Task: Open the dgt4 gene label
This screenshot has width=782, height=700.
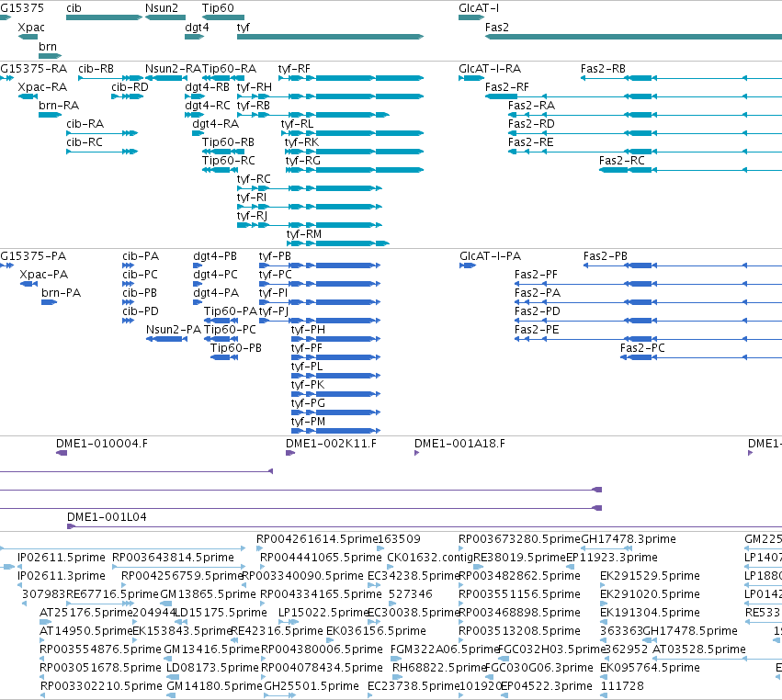Action: pos(197,28)
